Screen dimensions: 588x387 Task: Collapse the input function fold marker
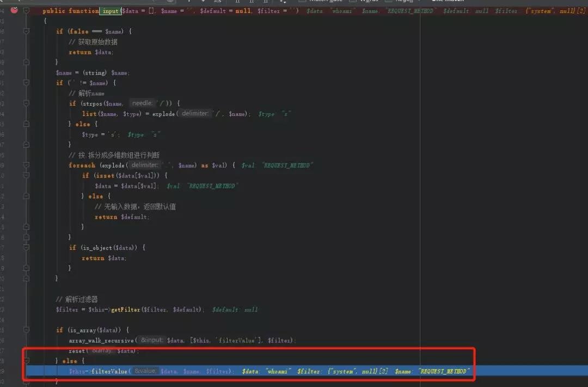[26, 10]
